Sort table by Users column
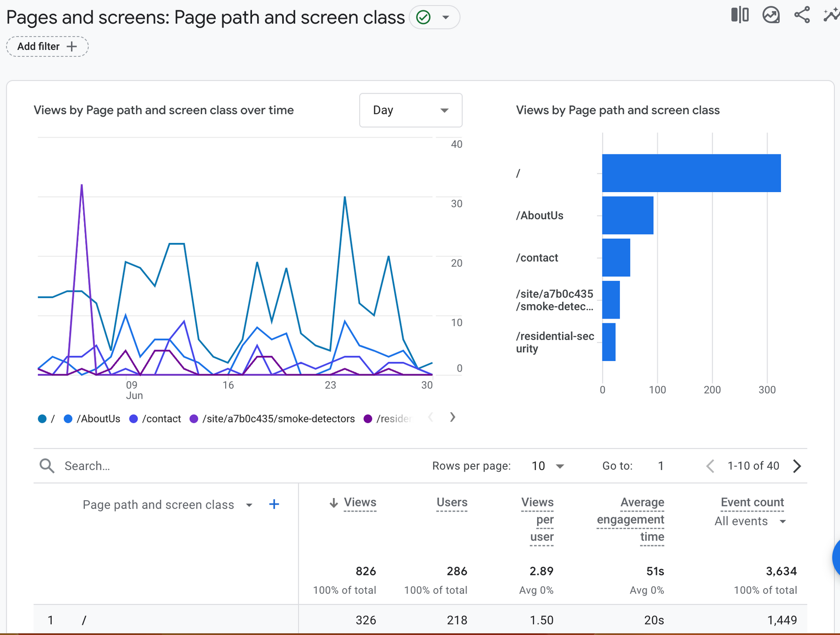This screenshot has width=840, height=635. point(451,502)
